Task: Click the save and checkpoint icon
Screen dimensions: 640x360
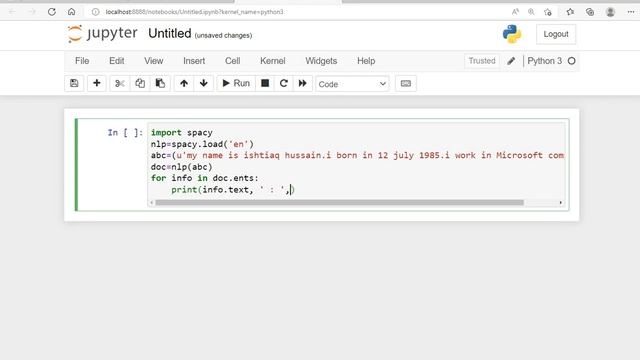Action: pos(74,83)
